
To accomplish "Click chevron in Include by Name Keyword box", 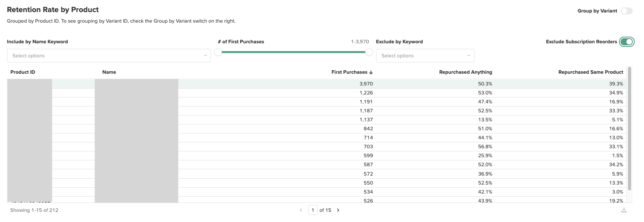I will (x=205, y=56).
